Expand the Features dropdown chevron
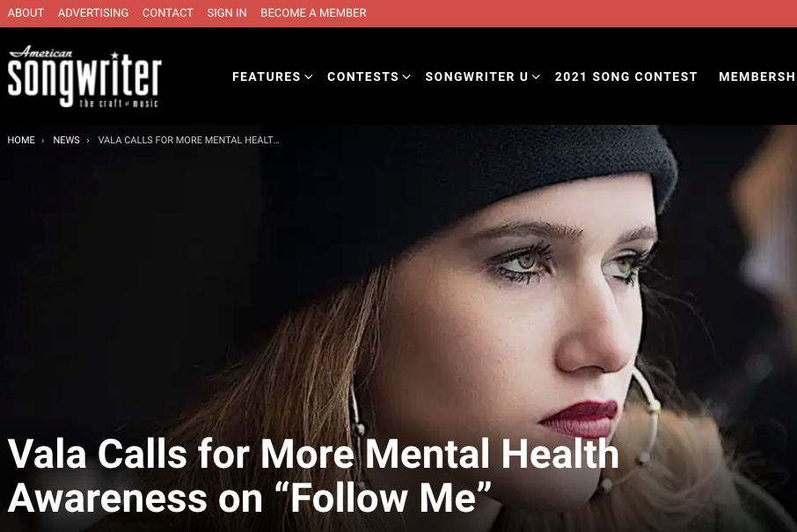This screenshot has width=797, height=532. click(309, 77)
